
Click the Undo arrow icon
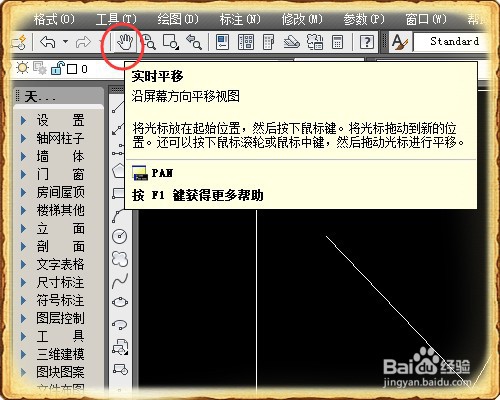pos(48,42)
